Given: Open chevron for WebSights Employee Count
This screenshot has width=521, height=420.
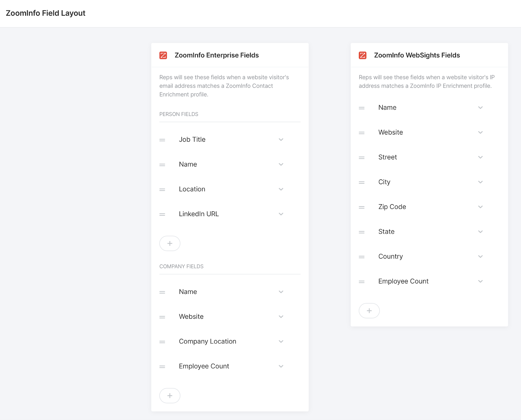Looking at the screenshot, I should (x=480, y=281).
